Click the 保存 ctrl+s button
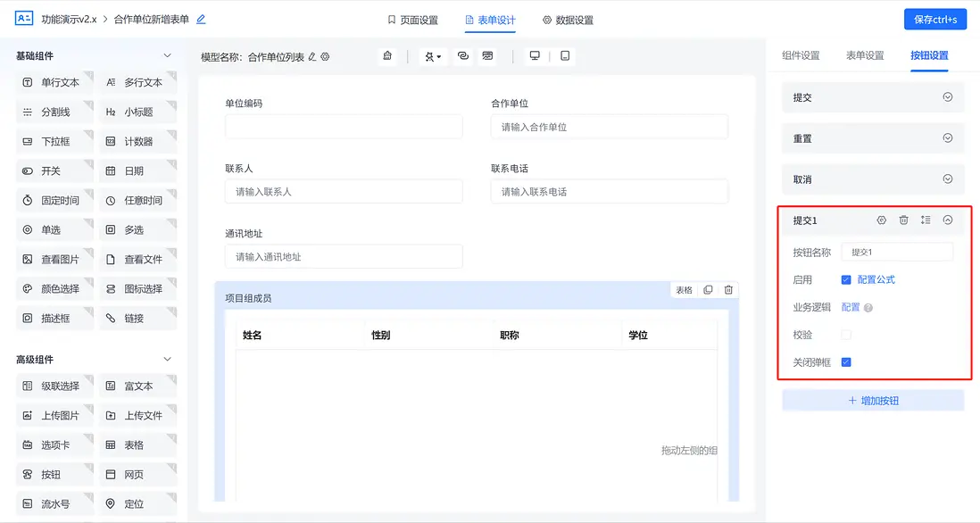Image resolution: width=980 pixels, height=523 pixels. [x=934, y=19]
